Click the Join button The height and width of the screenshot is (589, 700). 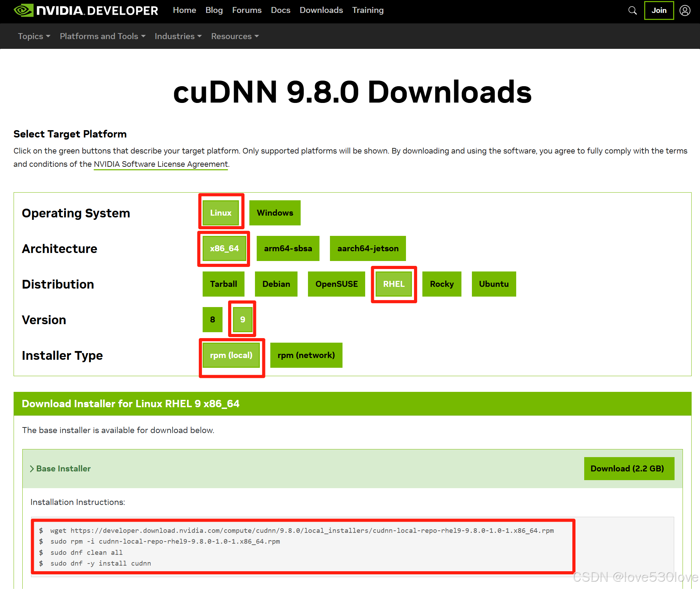click(x=658, y=10)
